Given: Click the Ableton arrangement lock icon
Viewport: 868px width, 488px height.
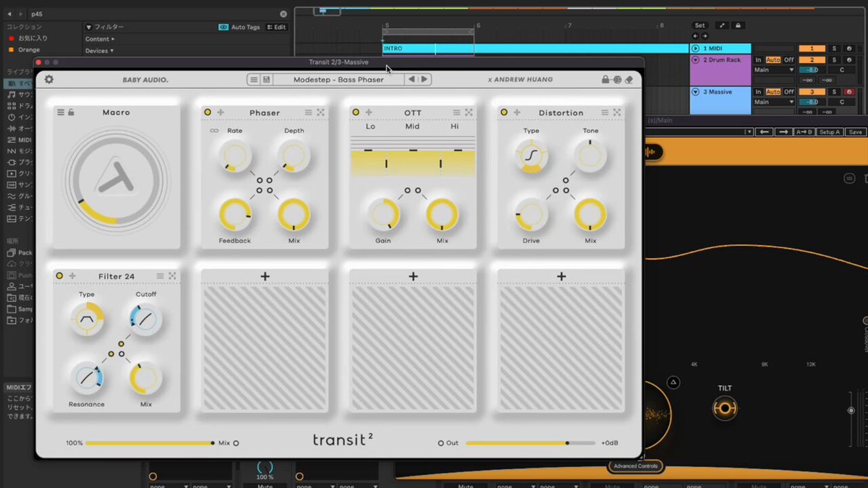Looking at the screenshot, I should 738,25.
